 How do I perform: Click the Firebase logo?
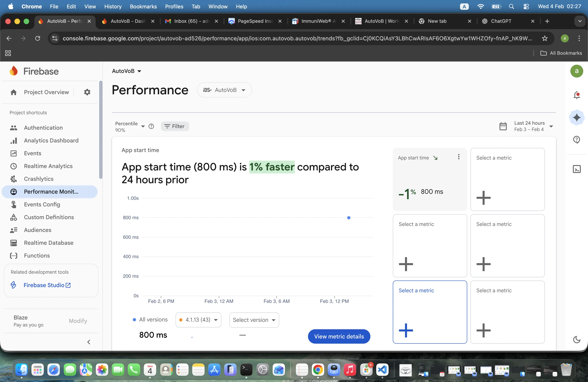click(x=34, y=71)
